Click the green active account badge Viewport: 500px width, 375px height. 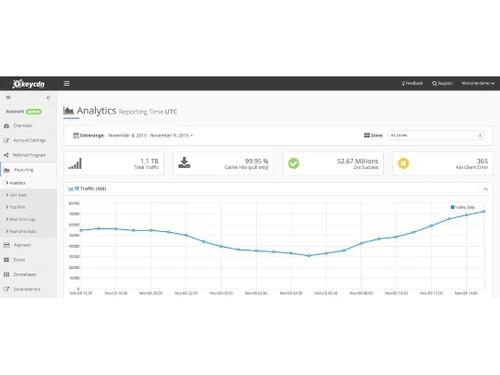pyautogui.click(x=34, y=112)
